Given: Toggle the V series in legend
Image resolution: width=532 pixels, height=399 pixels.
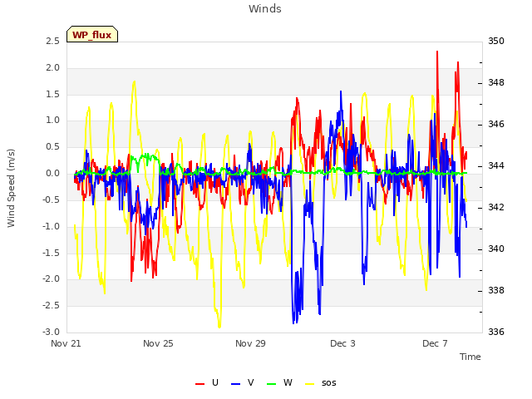Looking at the screenshot, I should pos(242,382).
